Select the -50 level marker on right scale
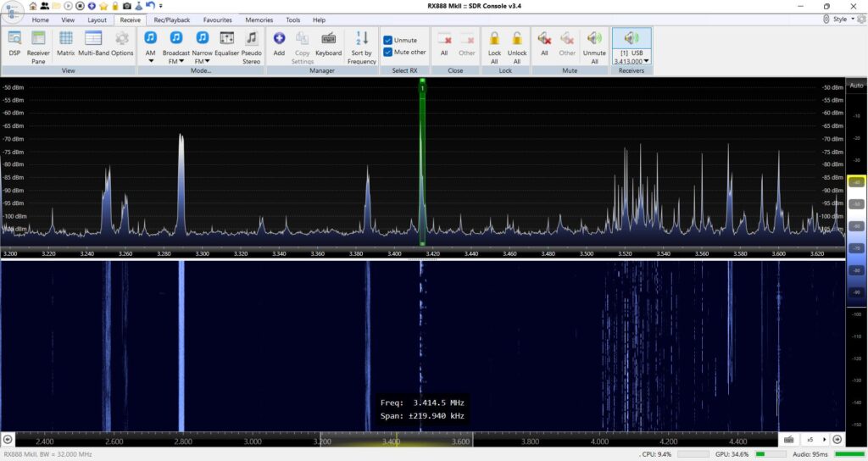The height and width of the screenshot is (461, 868). coord(856,204)
